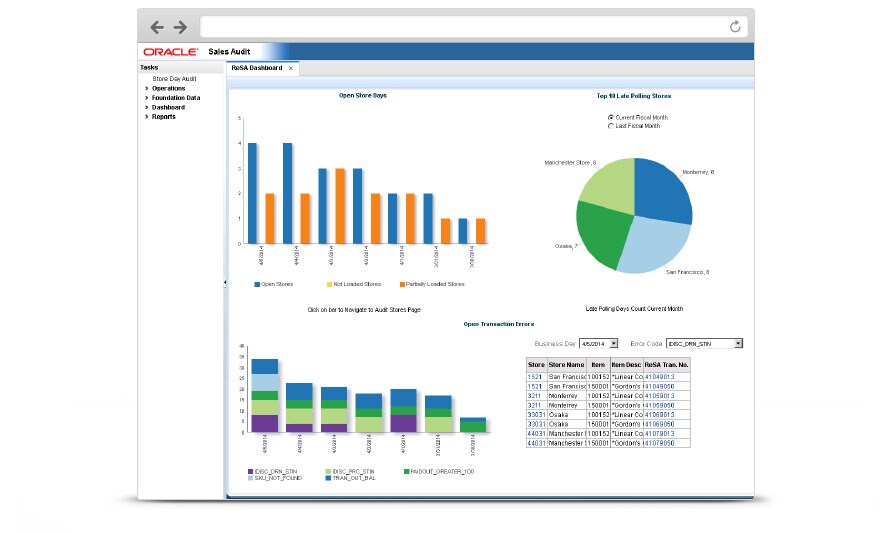Click the Open Stores legend swatch
Screen dimensions: 880x533
257,284
